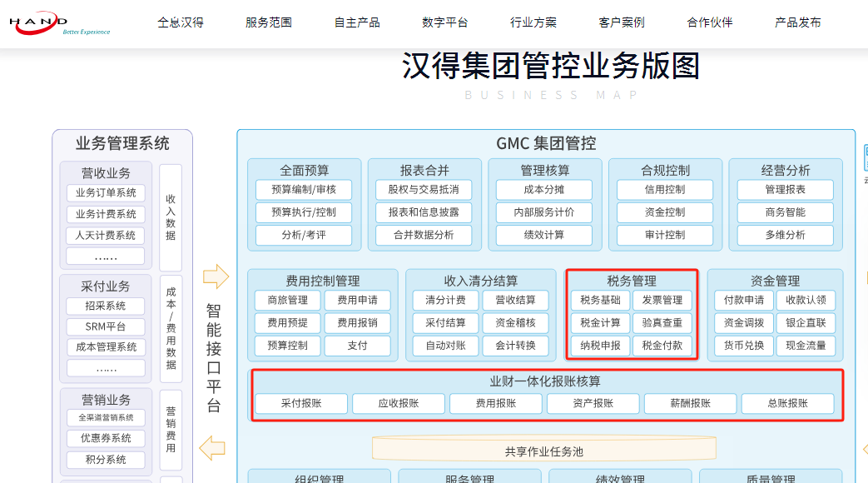Image resolution: width=868 pixels, height=483 pixels.
Task: Select the 业务订单系统 box
Action: tap(106, 192)
